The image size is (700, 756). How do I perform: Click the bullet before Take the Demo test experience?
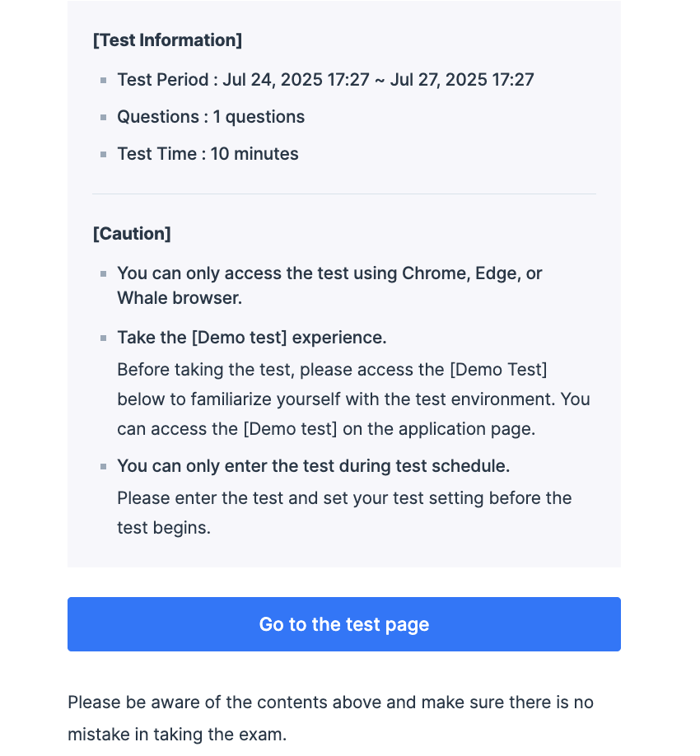click(103, 338)
